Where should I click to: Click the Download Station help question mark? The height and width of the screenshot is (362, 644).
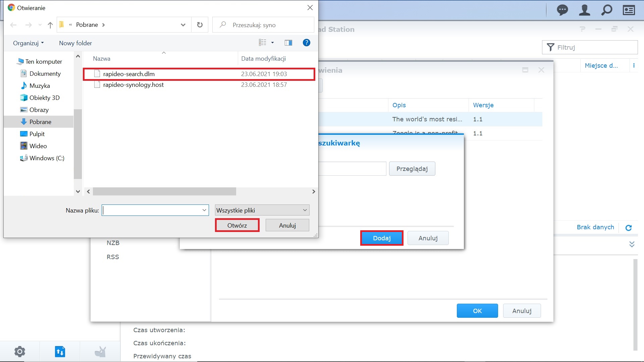tap(583, 29)
